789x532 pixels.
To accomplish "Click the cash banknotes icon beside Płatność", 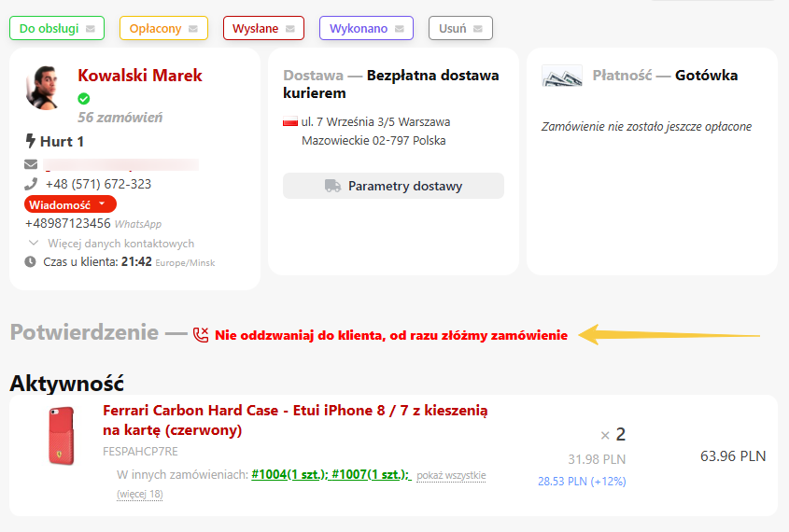I will pyautogui.click(x=562, y=76).
